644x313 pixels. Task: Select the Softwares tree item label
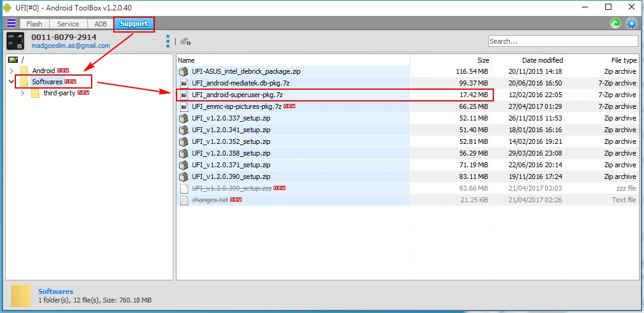(x=47, y=82)
